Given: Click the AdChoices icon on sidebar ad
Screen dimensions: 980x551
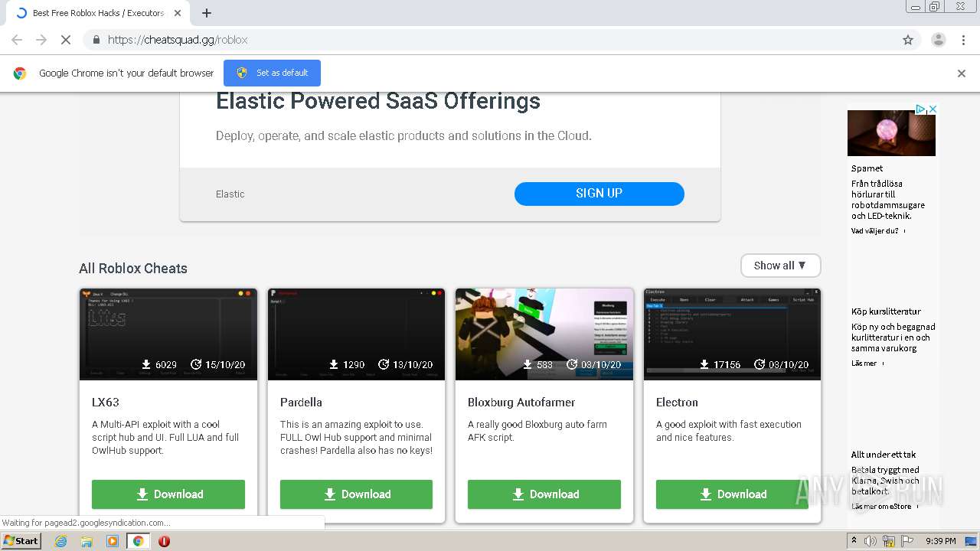Looking at the screenshot, I should 921,109.
